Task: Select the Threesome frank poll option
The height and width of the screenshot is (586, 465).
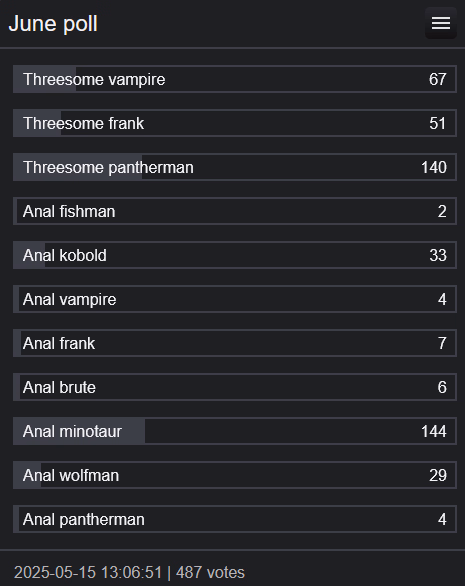Action: 235,123
